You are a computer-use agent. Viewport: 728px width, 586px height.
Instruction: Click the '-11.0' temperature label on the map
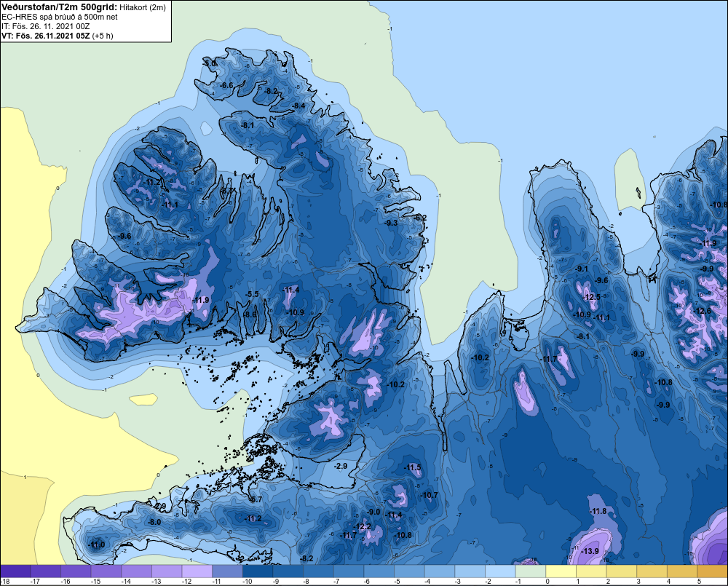tap(97, 545)
